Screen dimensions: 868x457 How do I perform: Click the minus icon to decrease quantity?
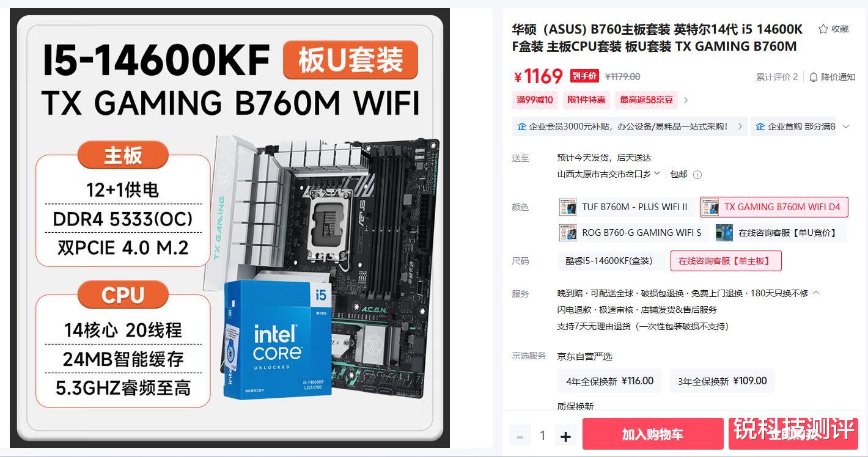point(520,436)
